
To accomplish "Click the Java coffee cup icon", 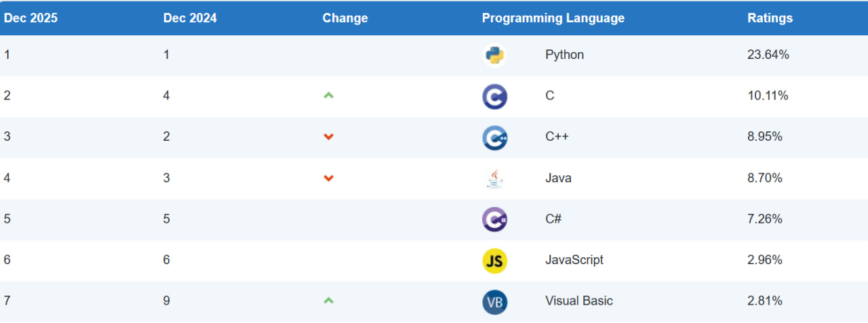I will coord(494,179).
